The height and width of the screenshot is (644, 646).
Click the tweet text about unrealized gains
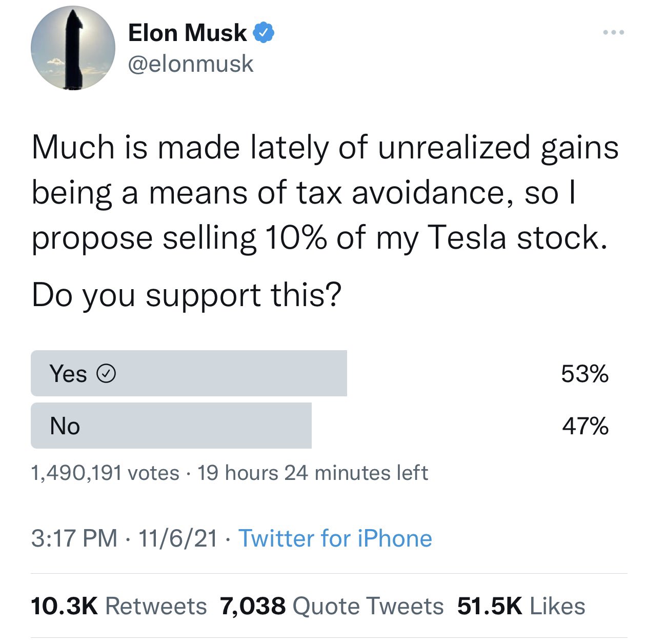click(324, 193)
